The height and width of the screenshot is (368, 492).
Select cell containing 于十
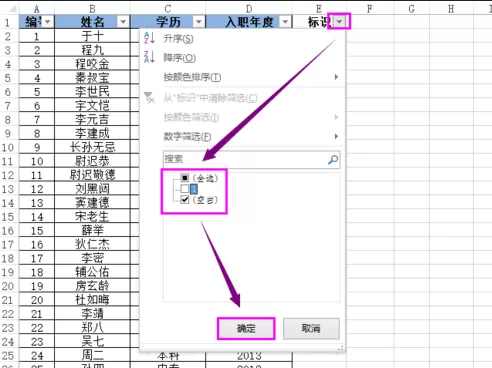pos(92,36)
